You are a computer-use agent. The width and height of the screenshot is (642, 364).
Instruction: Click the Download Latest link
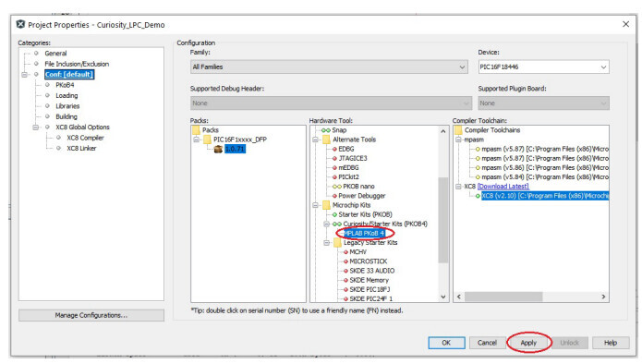tap(503, 187)
